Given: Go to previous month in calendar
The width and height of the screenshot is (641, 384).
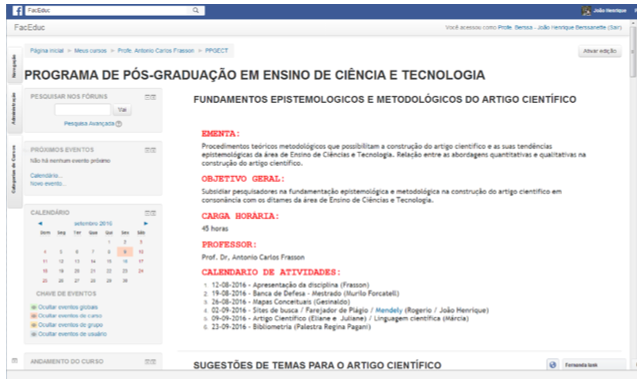Looking at the screenshot, I should coord(40,224).
